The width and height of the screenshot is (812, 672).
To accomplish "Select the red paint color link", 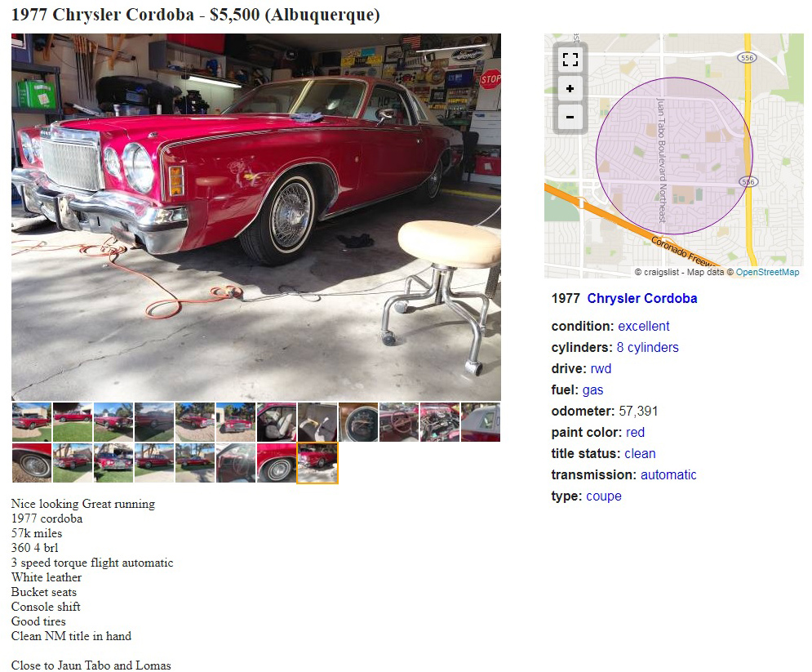I will pyautogui.click(x=635, y=433).
